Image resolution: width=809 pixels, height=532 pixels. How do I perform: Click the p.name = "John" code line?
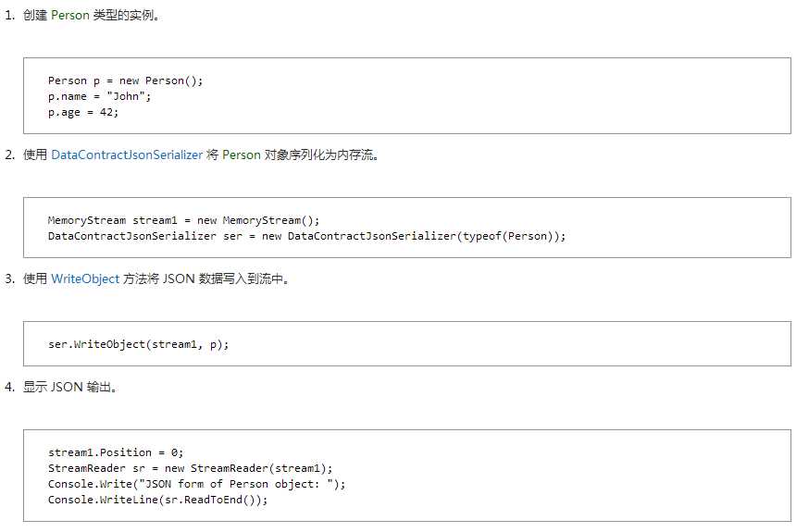[99, 96]
